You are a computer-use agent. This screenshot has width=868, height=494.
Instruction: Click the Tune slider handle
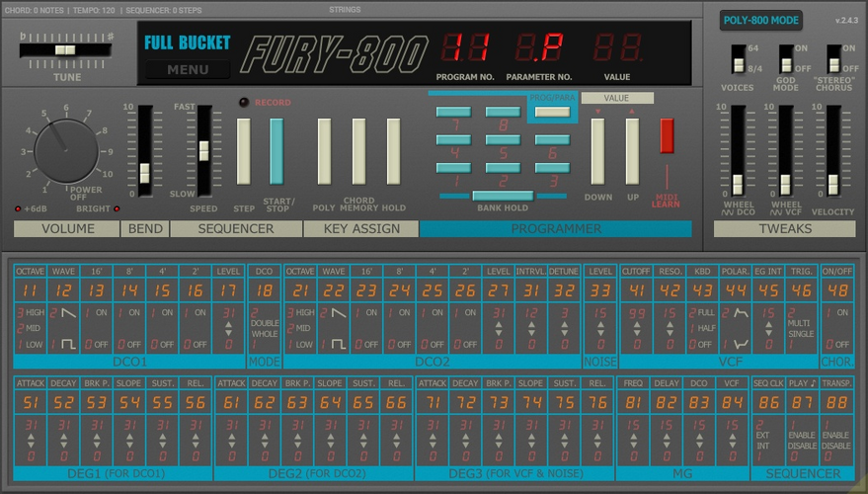[65, 50]
